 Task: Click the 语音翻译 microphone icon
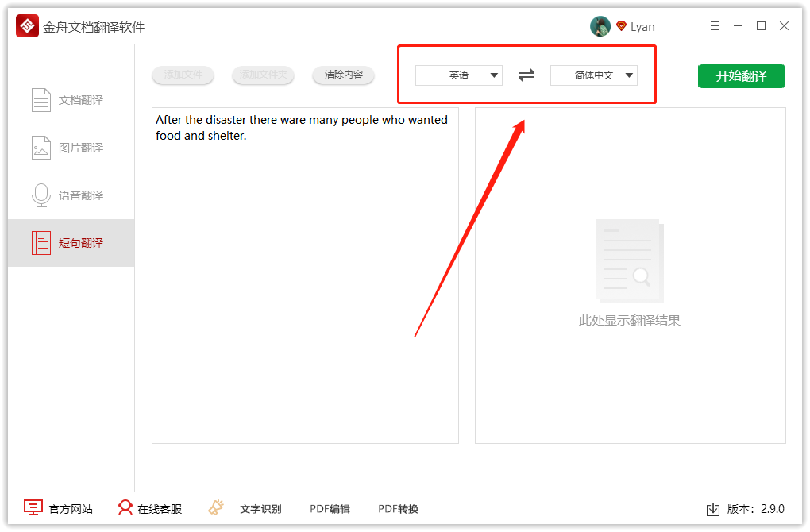coord(40,195)
